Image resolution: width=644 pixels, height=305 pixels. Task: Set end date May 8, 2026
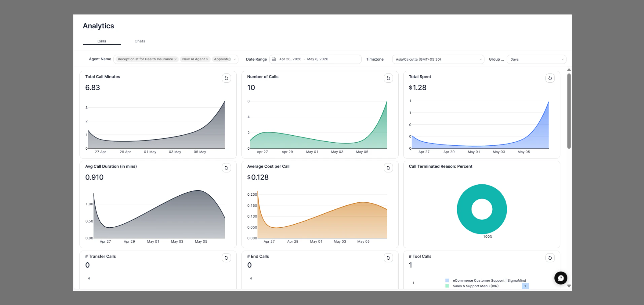tap(317, 59)
